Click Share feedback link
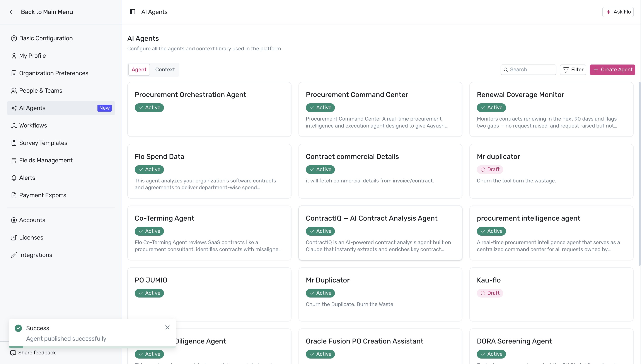This screenshot has width=641, height=364. click(x=33, y=353)
